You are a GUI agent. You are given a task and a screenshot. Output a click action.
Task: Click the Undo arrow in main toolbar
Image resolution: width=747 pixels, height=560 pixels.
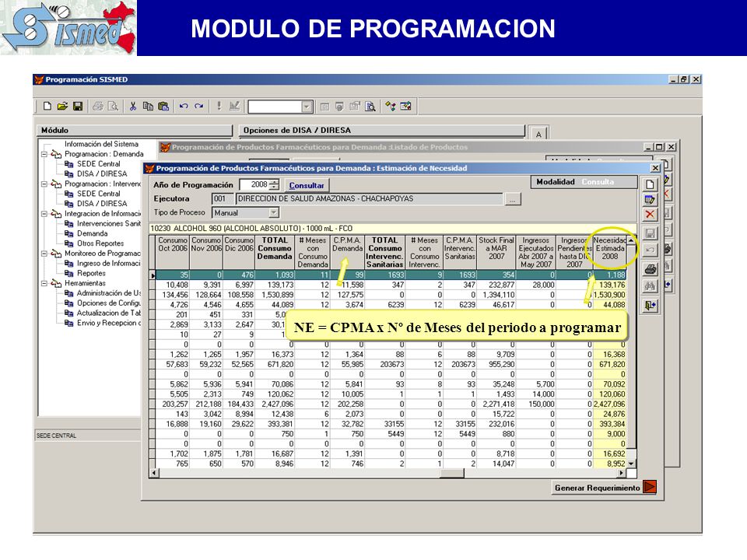184,107
